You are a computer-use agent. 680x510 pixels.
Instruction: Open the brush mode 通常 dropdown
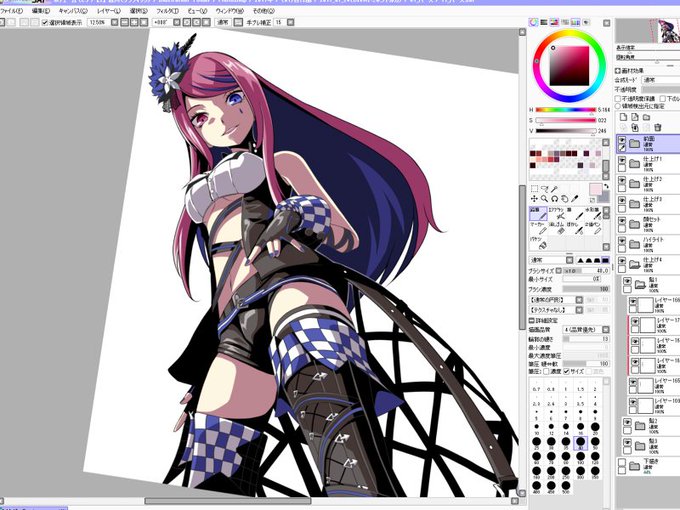pyautogui.click(x=569, y=260)
